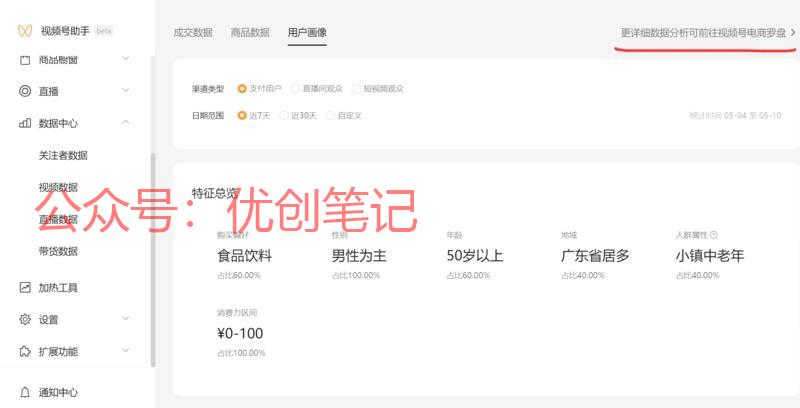This screenshot has height=408, width=800.
Task: Open the 加热工具 menu item
Action: tap(58, 288)
